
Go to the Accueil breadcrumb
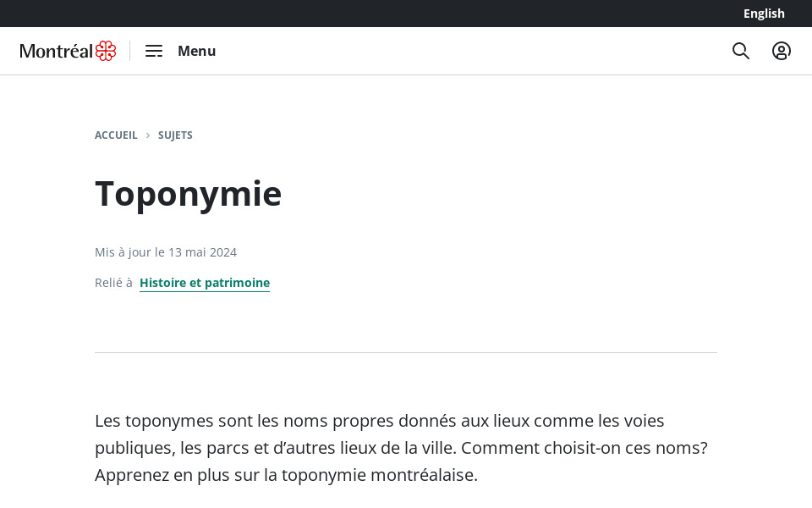point(116,135)
